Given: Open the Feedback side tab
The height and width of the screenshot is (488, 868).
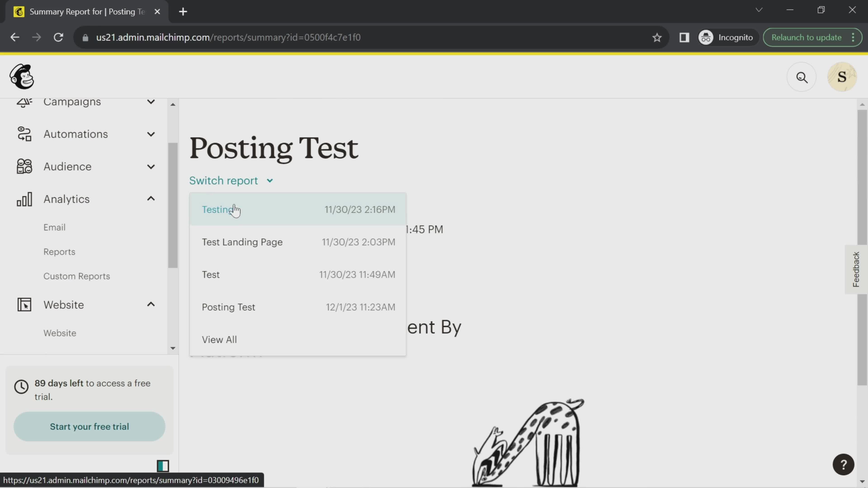Looking at the screenshot, I should pyautogui.click(x=856, y=270).
